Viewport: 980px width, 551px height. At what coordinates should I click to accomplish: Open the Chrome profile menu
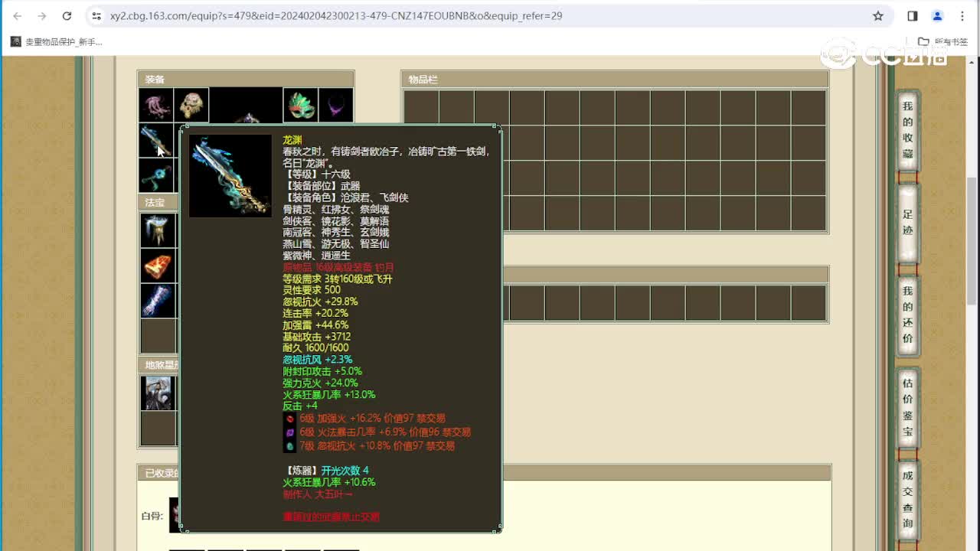pyautogui.click(x=937, y=15)
